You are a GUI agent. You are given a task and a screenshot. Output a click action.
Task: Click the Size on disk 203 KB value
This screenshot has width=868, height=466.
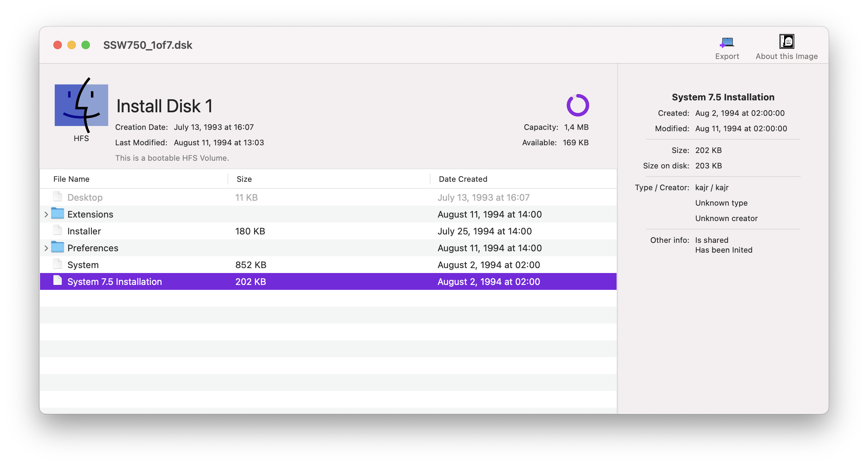pos(709,166)
